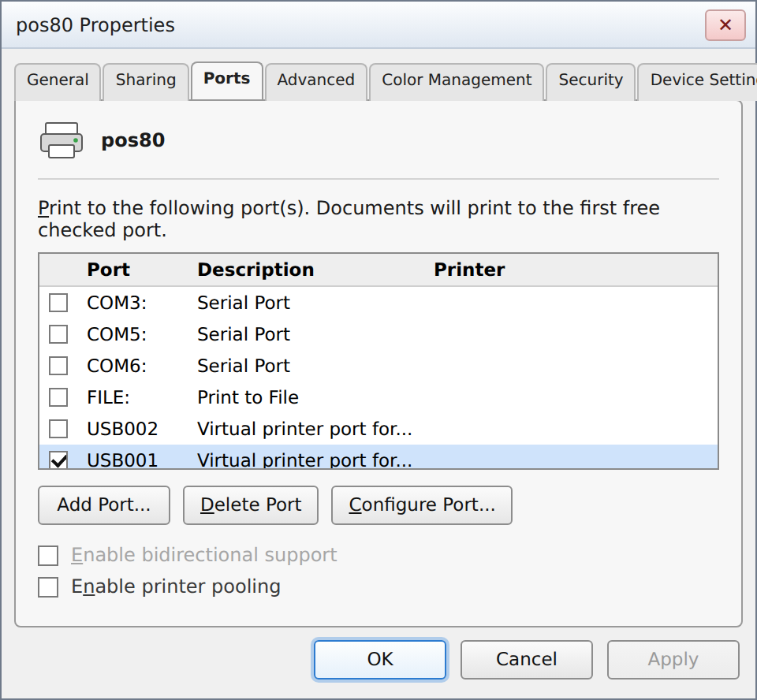Image resolution: width=757 pixels, height=700 pixels.
Task: Switch to the Security tab
Action: click(591, 81)
